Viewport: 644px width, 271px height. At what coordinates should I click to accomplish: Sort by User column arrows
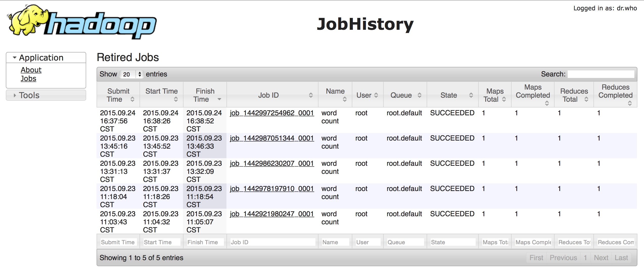376,95
